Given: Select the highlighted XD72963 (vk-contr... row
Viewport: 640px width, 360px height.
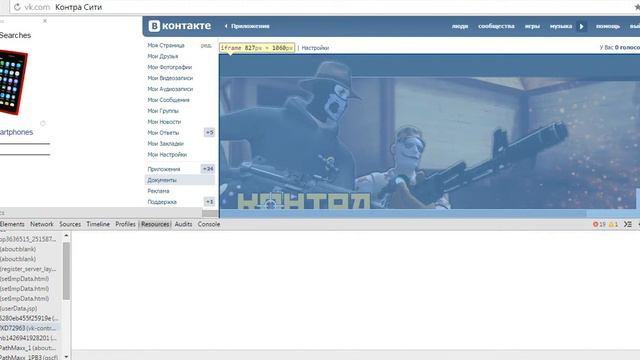Looking at the screenshot, I should 31,328.
